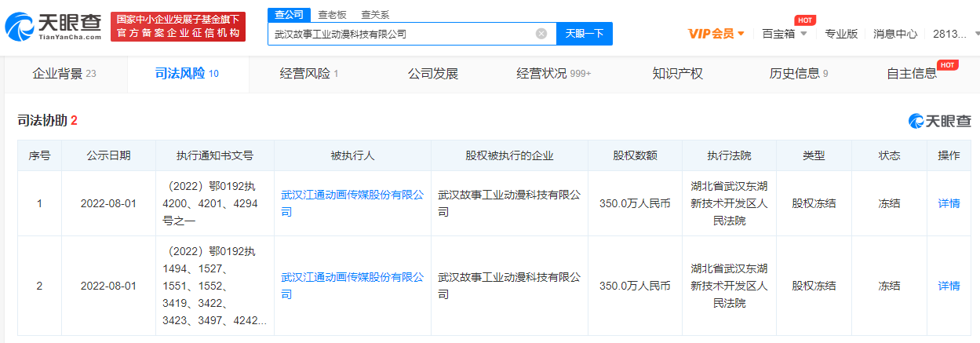Switch to the 自主信息 tab
This screenshot has height=343, width=980.
coord(911,74)
